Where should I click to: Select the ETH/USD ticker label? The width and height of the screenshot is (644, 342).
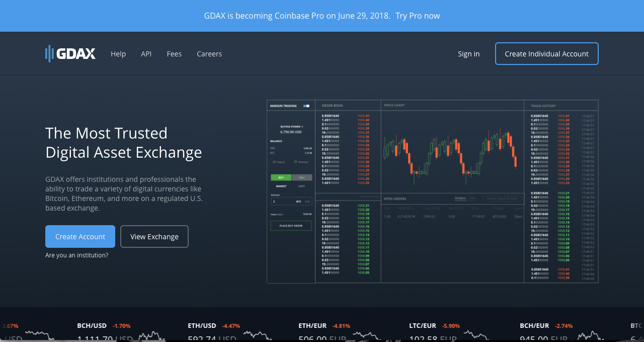tap(202, 326)
